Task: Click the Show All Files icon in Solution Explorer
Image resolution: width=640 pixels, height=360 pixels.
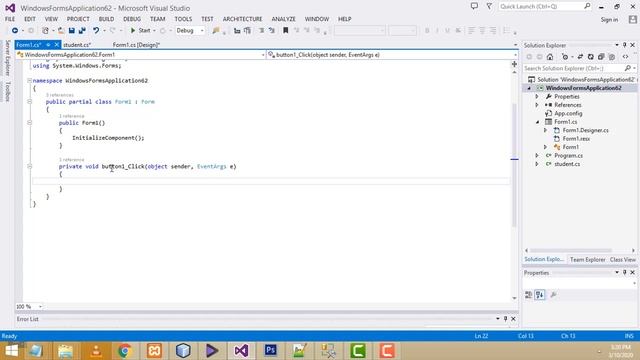Action: 611,57
